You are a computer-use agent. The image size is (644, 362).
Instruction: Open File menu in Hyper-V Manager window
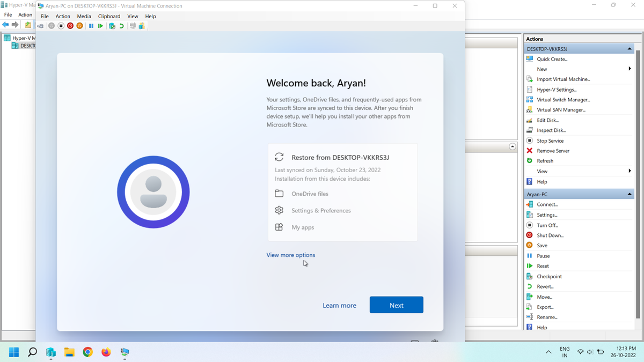[8, 14]
